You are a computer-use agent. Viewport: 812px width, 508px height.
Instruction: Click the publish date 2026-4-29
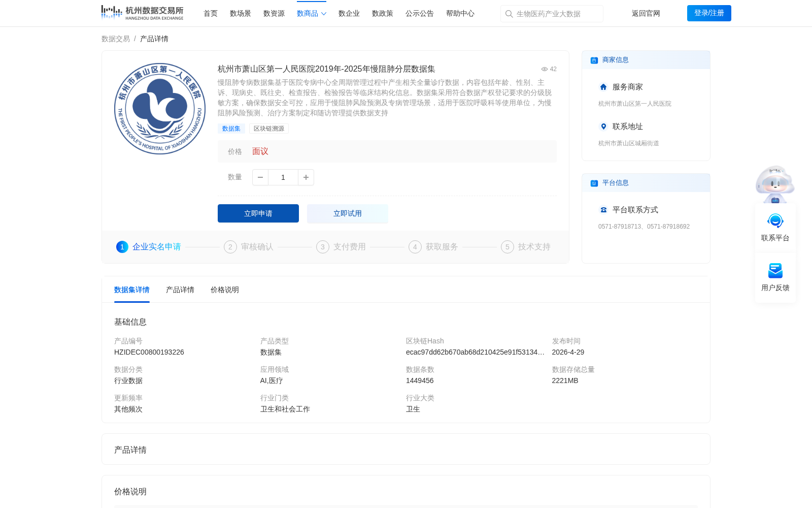[568, 352]
